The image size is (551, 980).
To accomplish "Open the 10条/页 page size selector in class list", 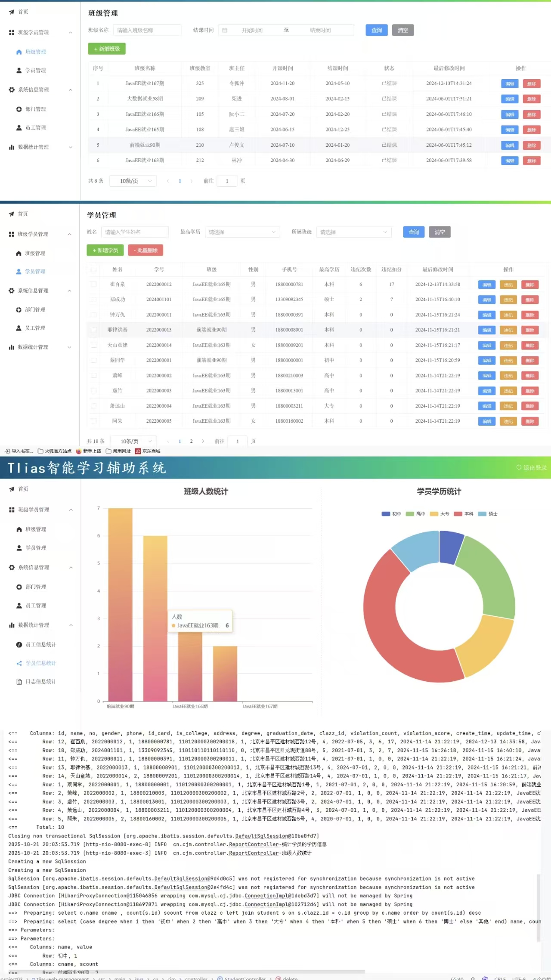I will pyautogui.click(x=133, y=181).
